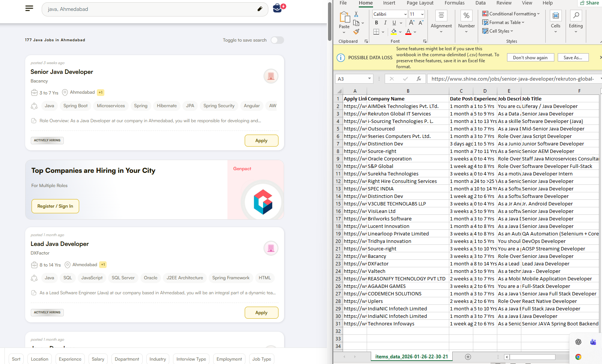Click the Insert Function fx icon
The height and width of the screenshot is (364, 602).
pos(419,79)
